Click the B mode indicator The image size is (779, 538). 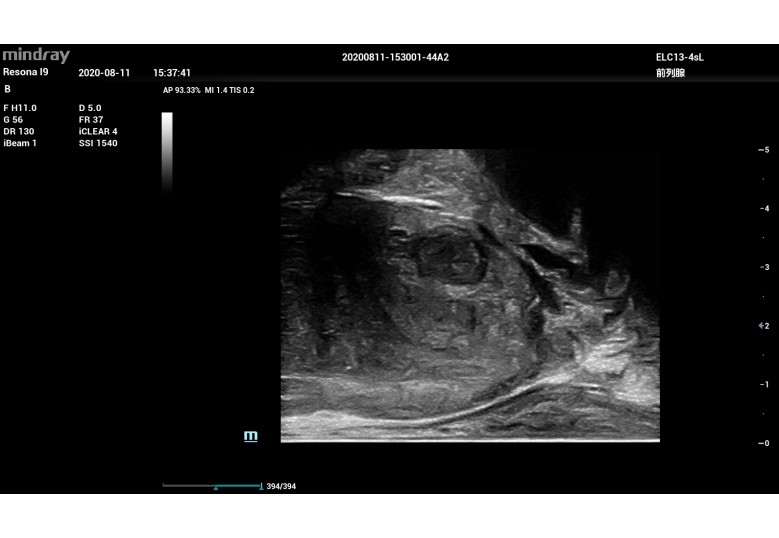pyautogui.click(x=7, y=89)
